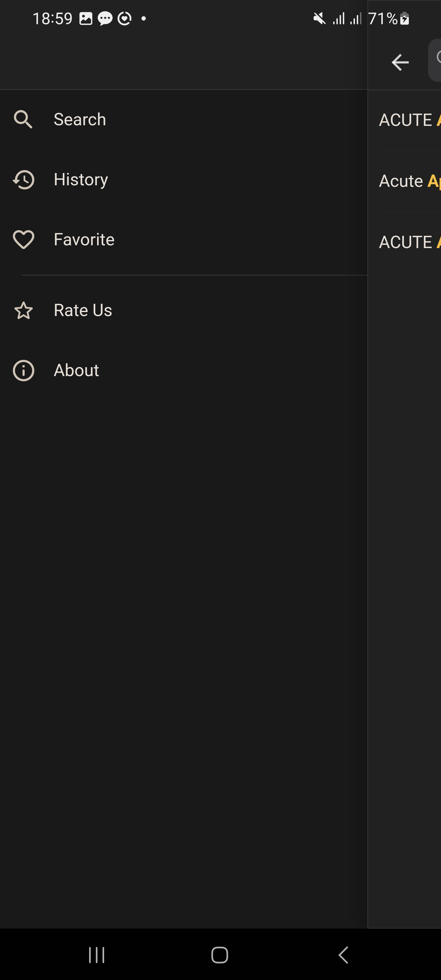441x980 pixels.
Task: Choose Rate Us from drawer
Action: (83, 311)
